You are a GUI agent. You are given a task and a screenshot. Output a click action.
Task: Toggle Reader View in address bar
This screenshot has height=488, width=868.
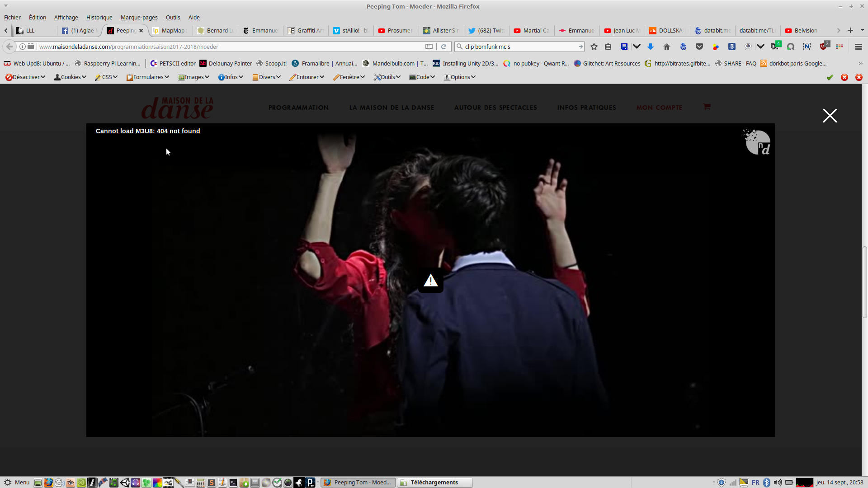(x=429, y=47)
